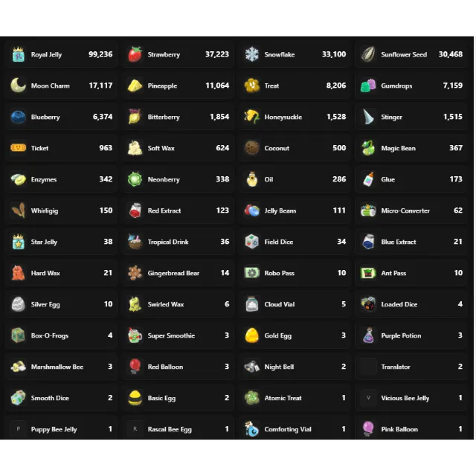476x476 pixels.
Task: Select the Sunflower Seed icon
Action: point(368,54)
